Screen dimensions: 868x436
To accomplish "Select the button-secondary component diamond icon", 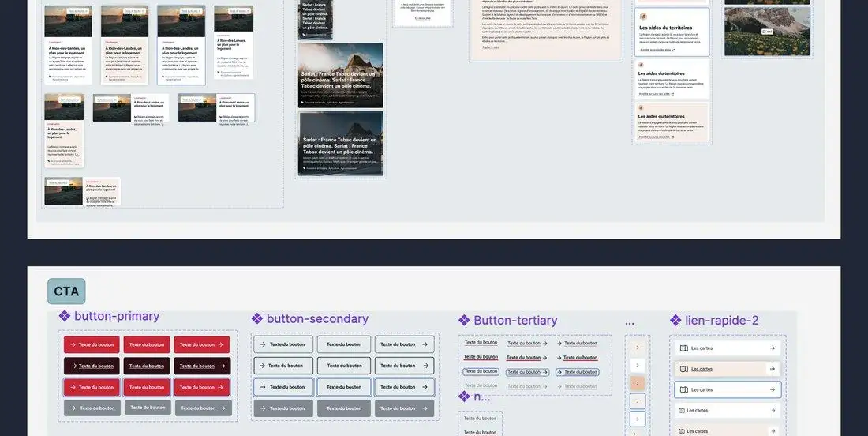I will 257,318.
